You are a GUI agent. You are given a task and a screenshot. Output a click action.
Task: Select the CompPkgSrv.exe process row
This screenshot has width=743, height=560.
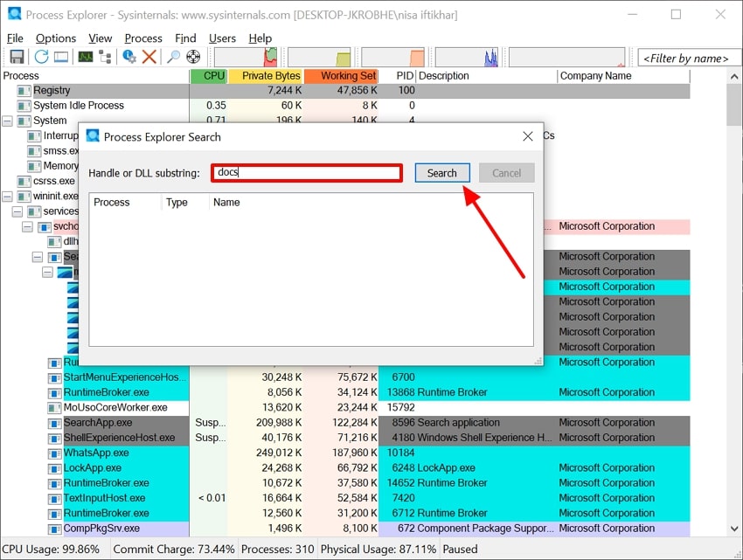coord(345,529)
